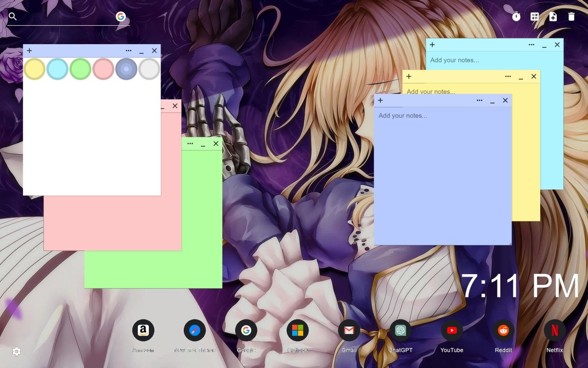
Task: Open the Google shortcut in the dock
Action: [x=246, y=330]
